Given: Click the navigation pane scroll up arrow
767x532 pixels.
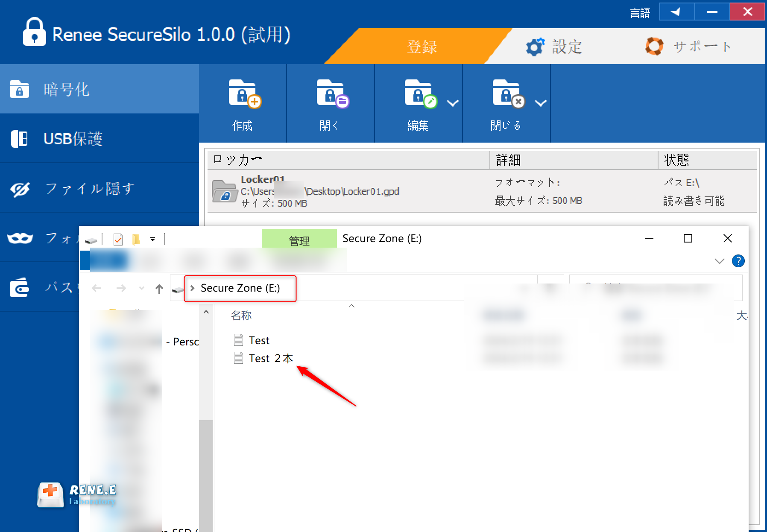Looking at the screenshot, I should [206, 312].
